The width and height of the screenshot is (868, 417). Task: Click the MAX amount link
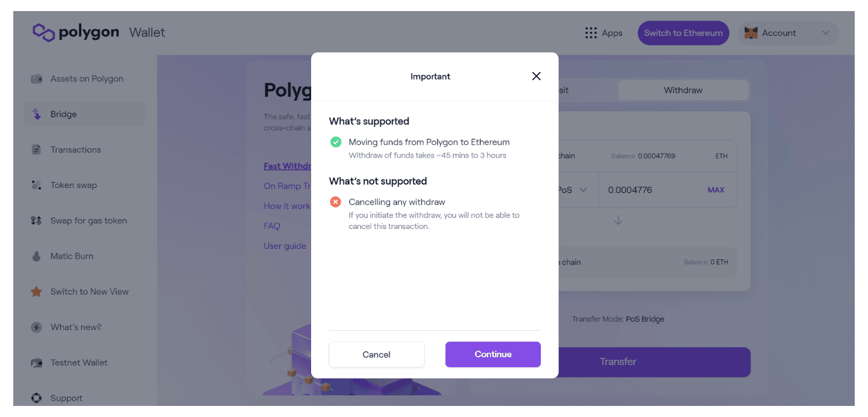[x=716, y=190]
